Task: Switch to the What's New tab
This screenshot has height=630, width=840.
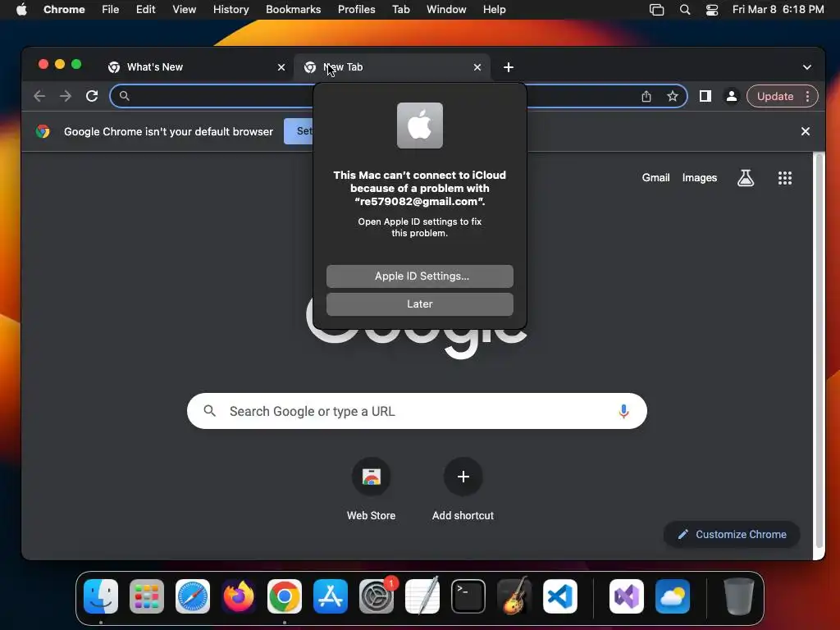Action: [196, 67]
